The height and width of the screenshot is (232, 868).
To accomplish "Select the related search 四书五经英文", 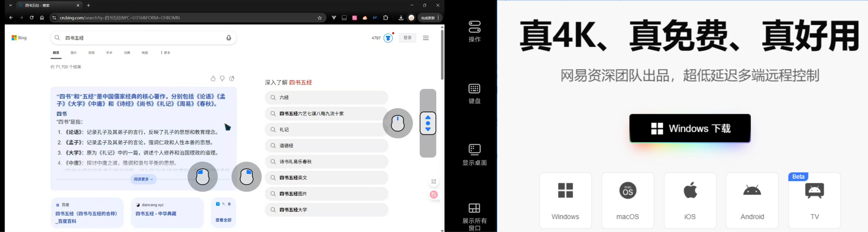I will pos(326,177).
